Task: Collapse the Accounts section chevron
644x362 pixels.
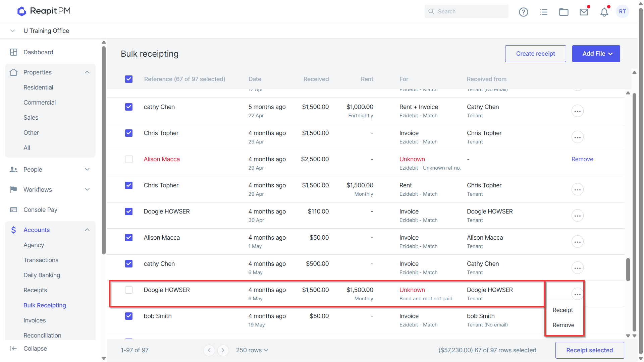Action: [87, 230]
